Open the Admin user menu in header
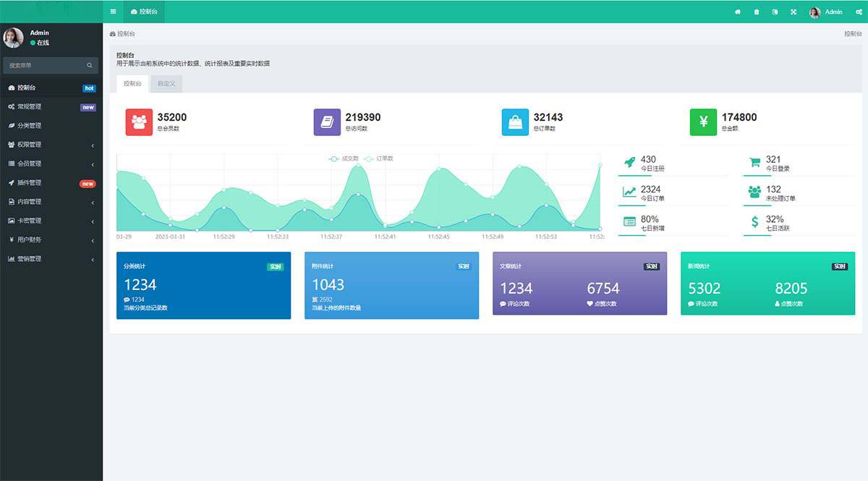The width and height of the screenshot is (868, 481). click(826, 12)
